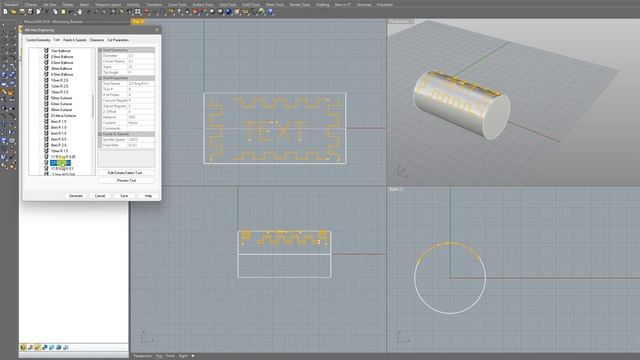This screenshot has height=360, width=640.
Task: Select the highlighted engraving tool in list
Action: [x=60, y=163]
